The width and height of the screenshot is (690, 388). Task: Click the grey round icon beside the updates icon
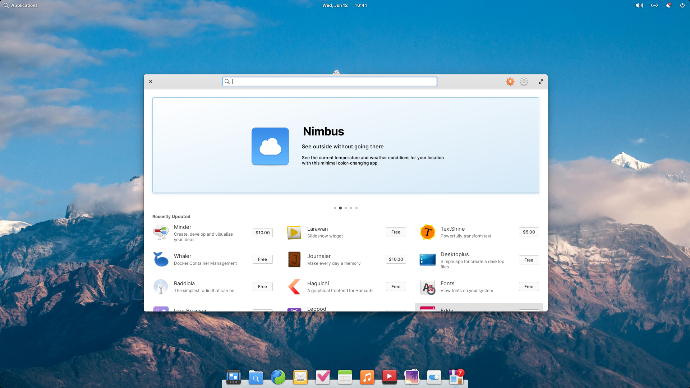click(x=524, y=81)
